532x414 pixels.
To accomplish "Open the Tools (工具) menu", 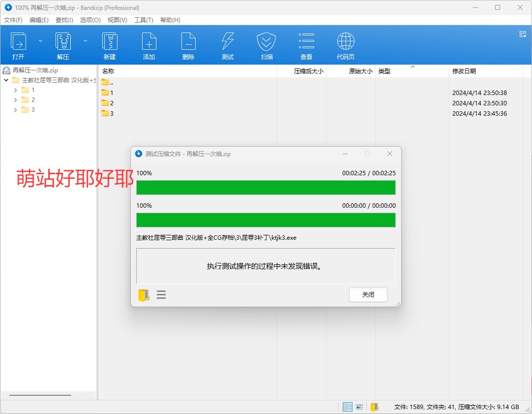I will (x=144, y=20).
